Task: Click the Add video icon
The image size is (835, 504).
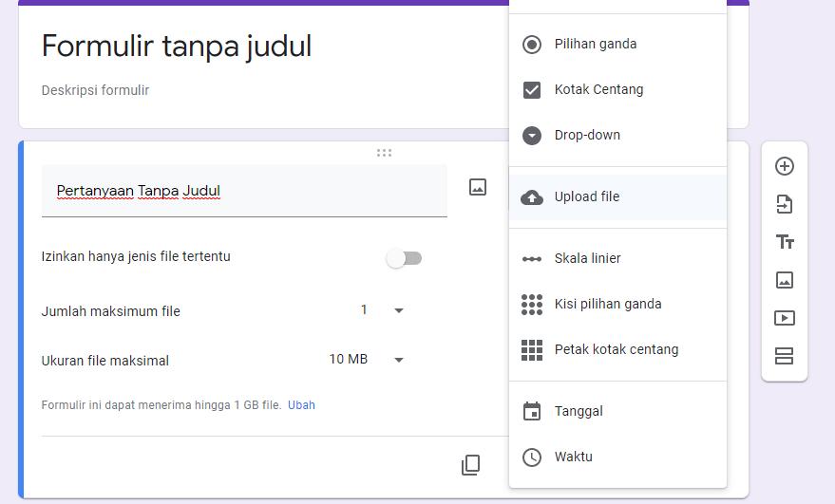Action: [x=785, y=318]
